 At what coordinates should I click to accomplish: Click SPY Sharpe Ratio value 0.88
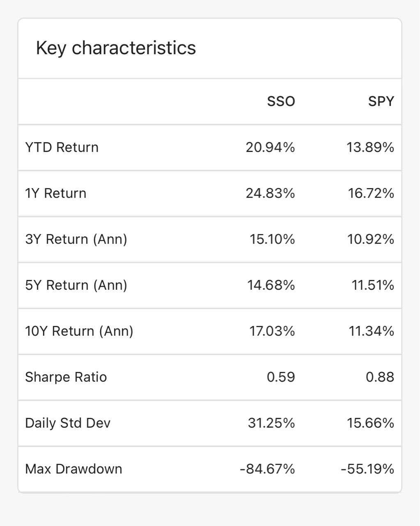tap(380, 377)
